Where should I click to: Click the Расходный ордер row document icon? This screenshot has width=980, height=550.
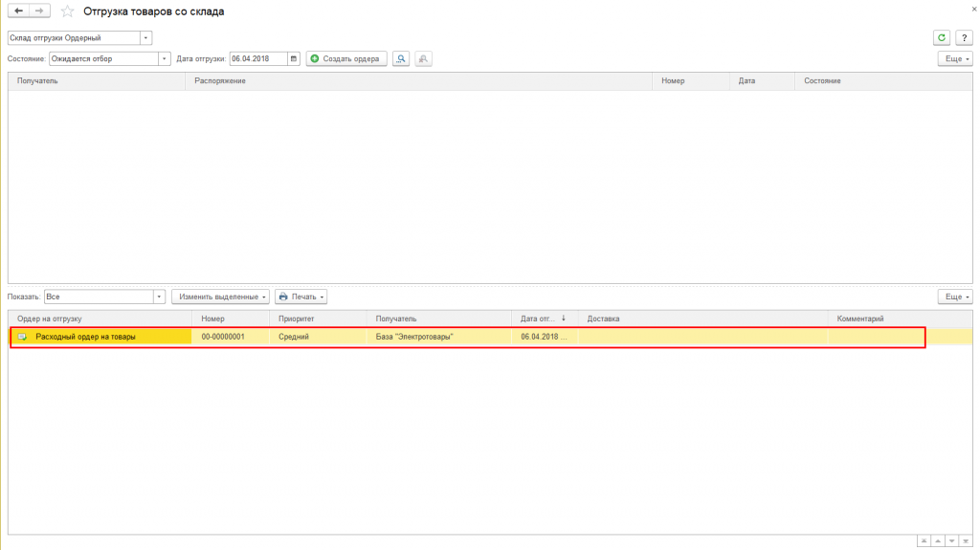pyautogui.click(x=23, y=337)
